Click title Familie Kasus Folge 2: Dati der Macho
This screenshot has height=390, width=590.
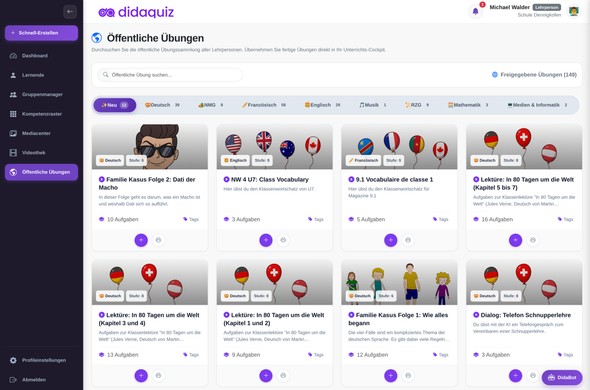(148, 183)
